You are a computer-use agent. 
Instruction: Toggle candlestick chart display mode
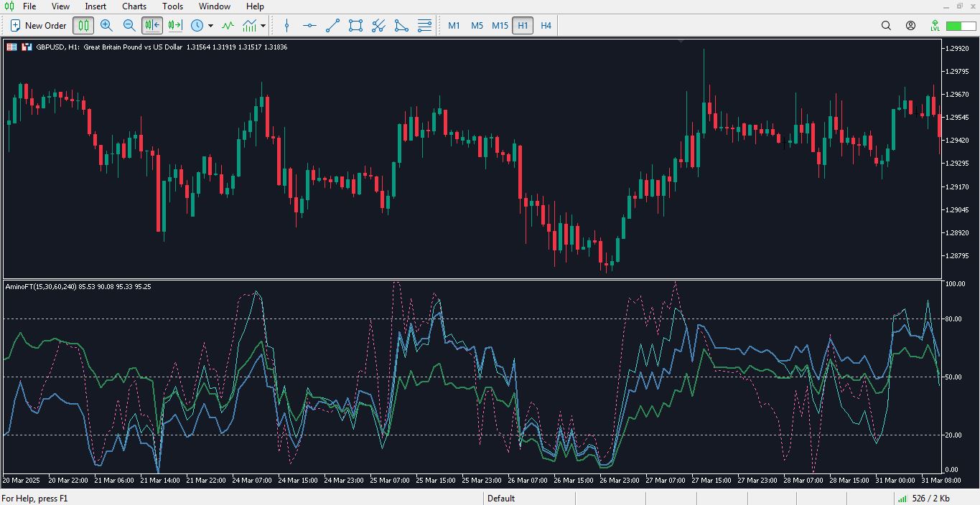pyautogui.click(x=83, y=26)
